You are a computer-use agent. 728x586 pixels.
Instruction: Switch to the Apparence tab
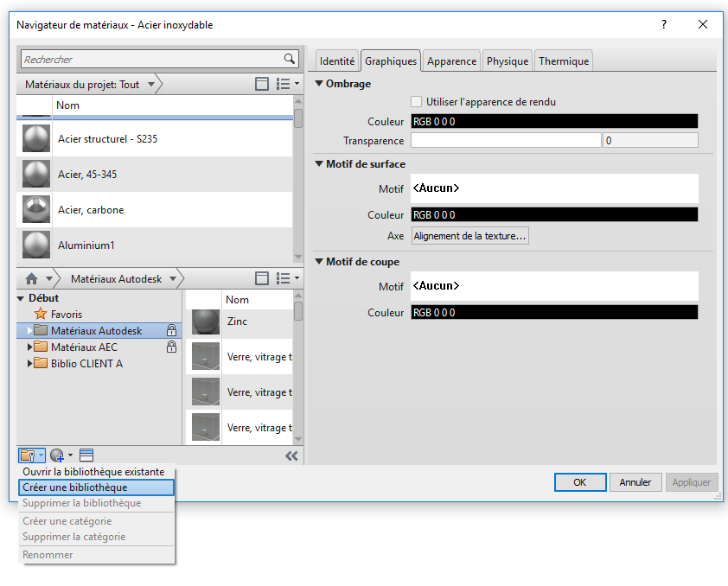[451, 61]
